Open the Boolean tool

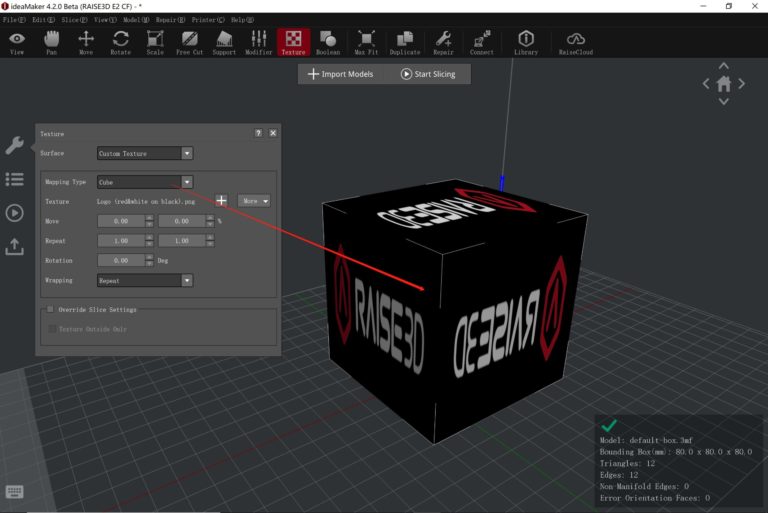pyautogui.click(x=327, y=41)
